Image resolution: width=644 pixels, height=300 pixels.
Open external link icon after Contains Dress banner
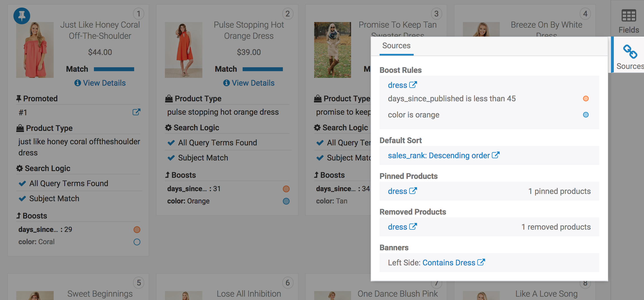tap(481, 262)
